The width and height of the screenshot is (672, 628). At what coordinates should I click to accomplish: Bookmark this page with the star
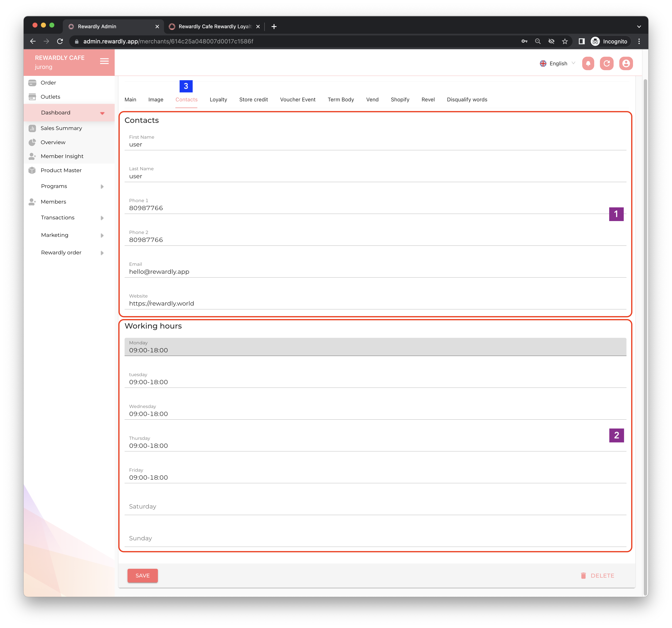click(x=565, y=41)
